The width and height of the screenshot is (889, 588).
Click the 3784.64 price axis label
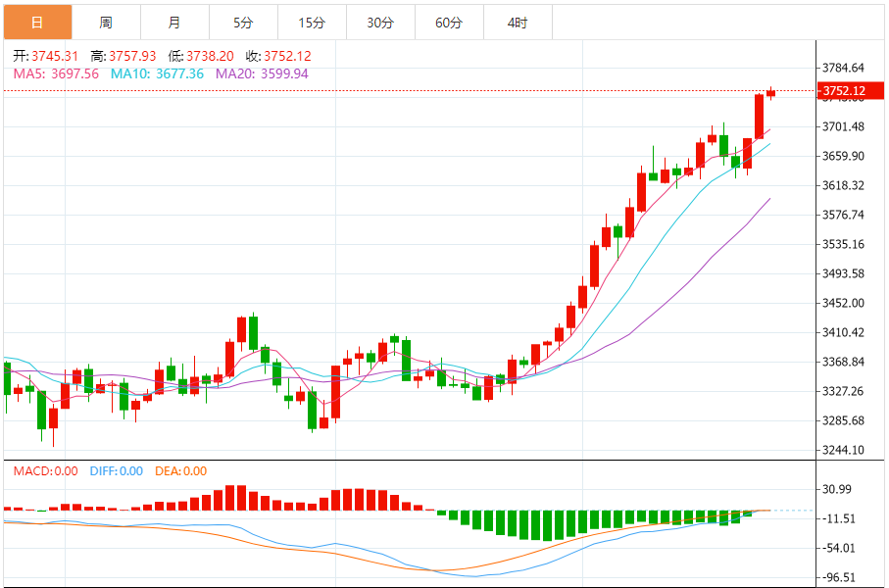point(844,68)
